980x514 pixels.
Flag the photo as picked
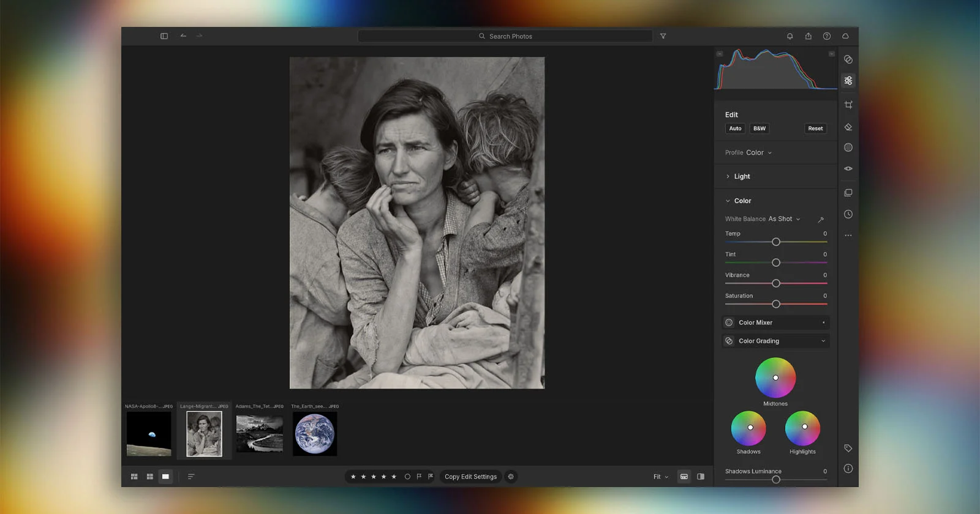[x=419, y=477]
